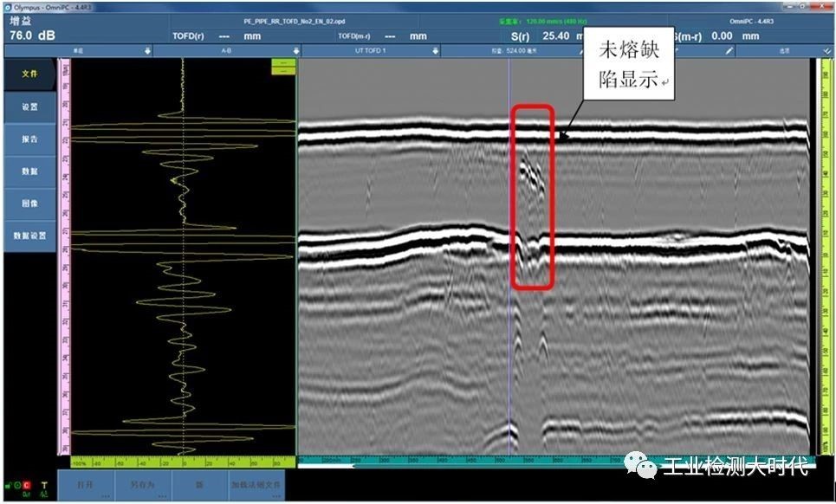This screenshot has height=504, width=836.
Task: Click the checkmark icon at toolbar end
Action: (x=826, y=51)
